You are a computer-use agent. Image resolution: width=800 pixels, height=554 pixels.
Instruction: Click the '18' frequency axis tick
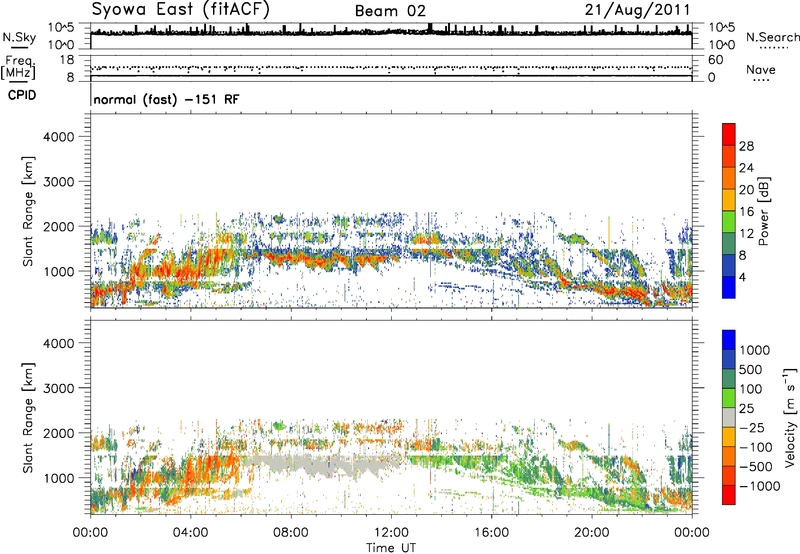[67, 60]
